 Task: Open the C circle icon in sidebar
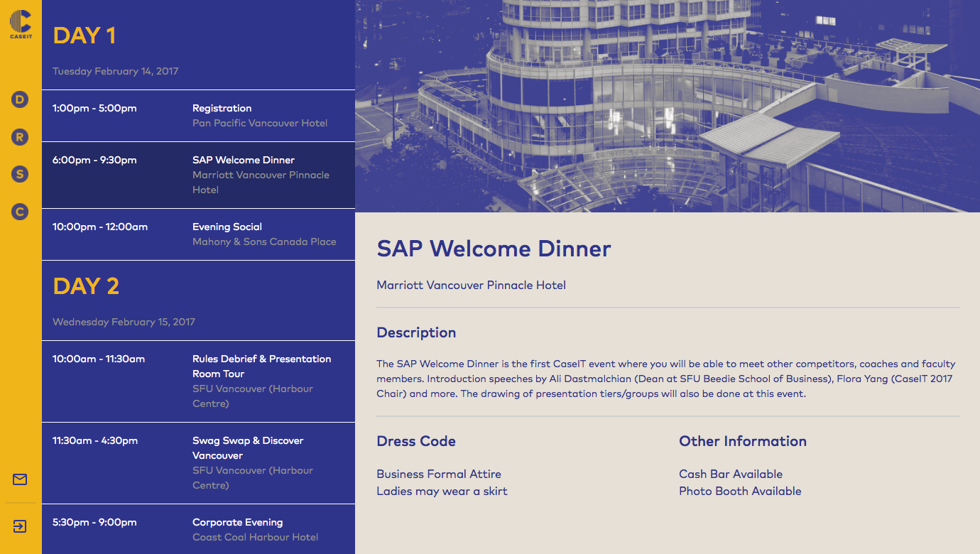coord(20,211)
